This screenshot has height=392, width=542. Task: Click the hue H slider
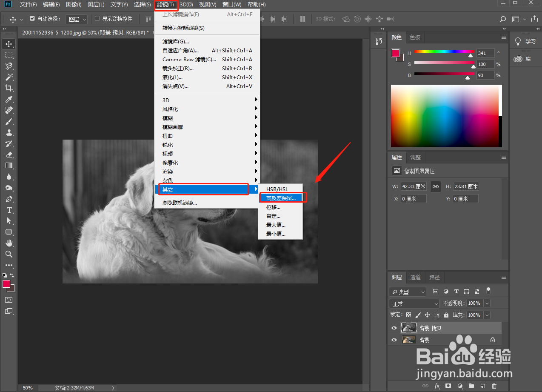point(444,52)
